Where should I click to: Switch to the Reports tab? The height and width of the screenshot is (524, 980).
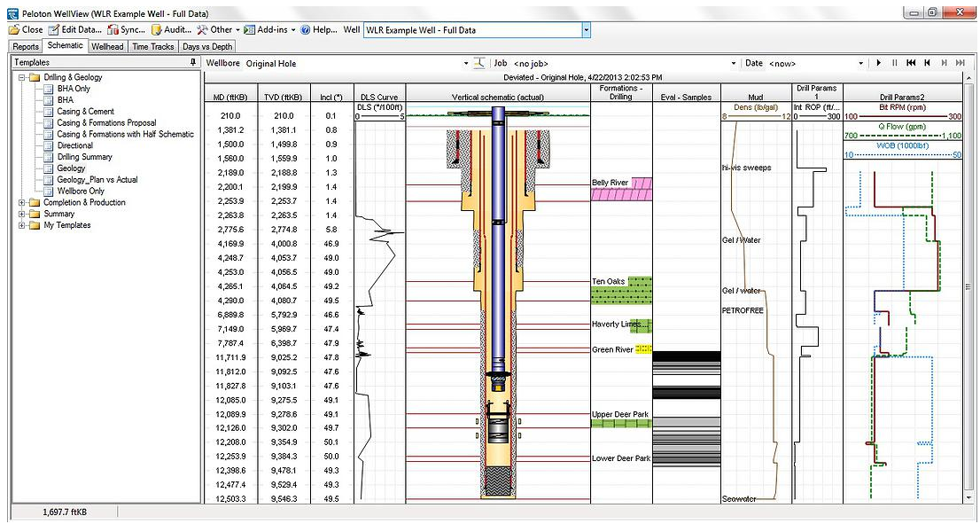coord(26,46)
